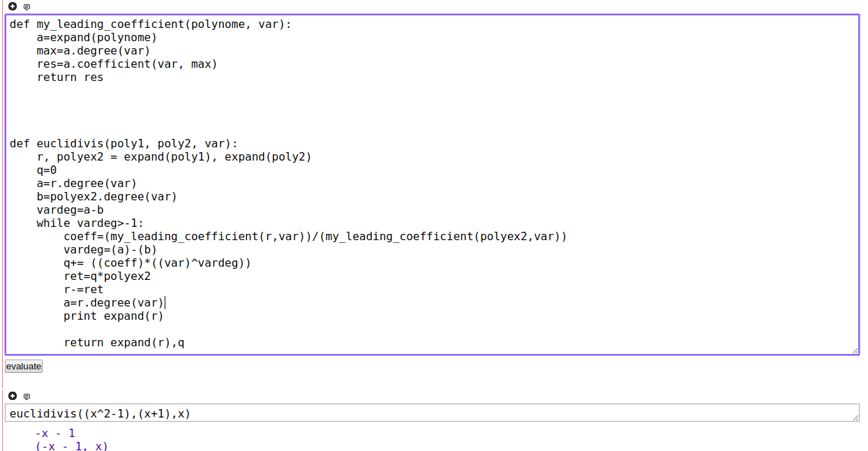Click the text cell bubble icon above first cell

pos(27,7)
